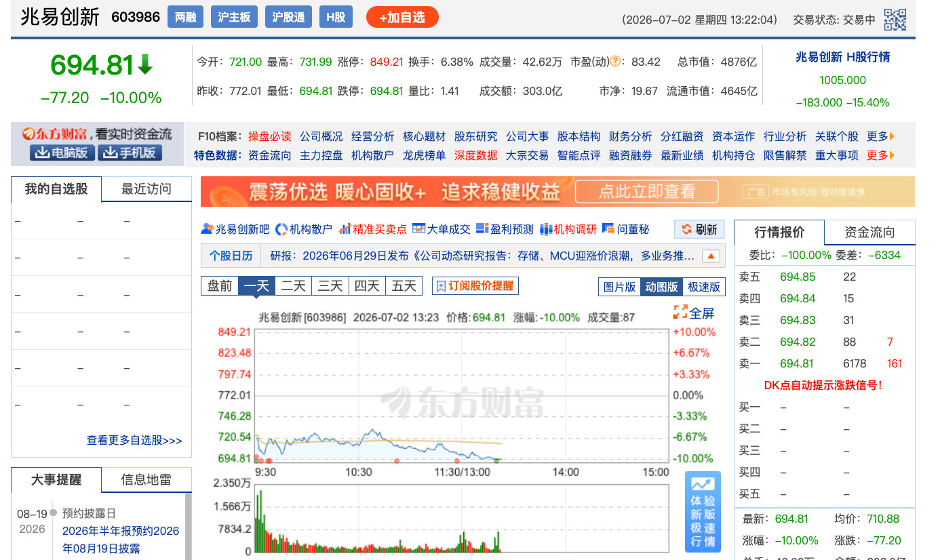Click the green marker dot on the intraday chart
The width and height of the screenshot is (940, 560).
point(496,461)
